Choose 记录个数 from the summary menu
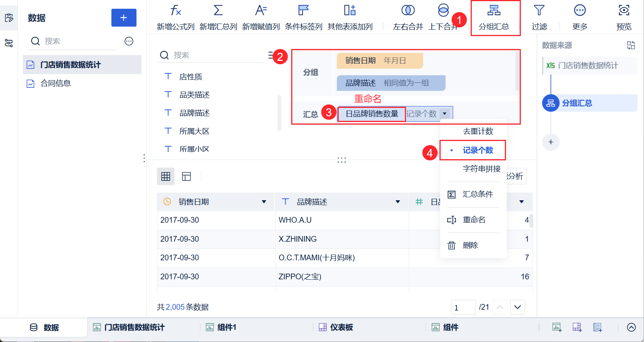The width and height of the screenshot is (644, 342). point(477,150)
